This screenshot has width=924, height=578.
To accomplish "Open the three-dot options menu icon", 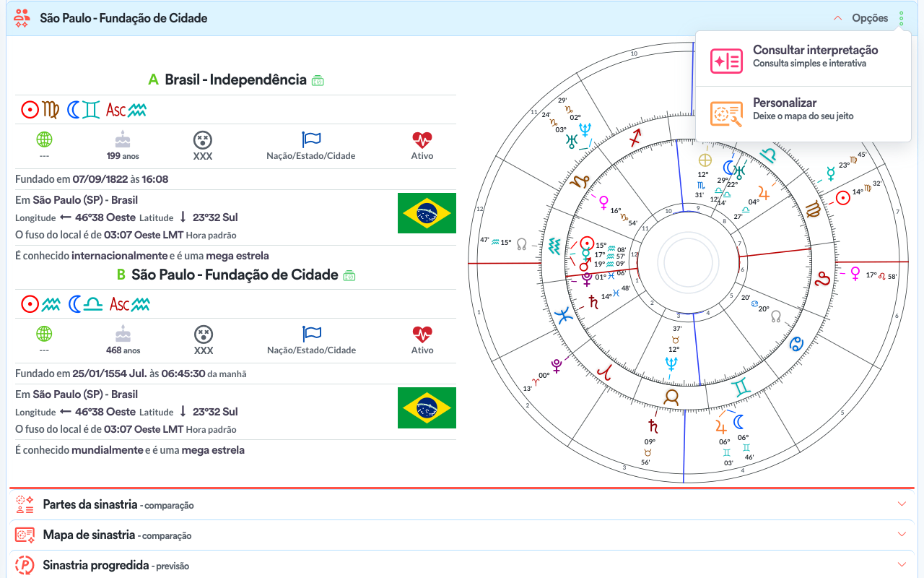I will point(901,18).
